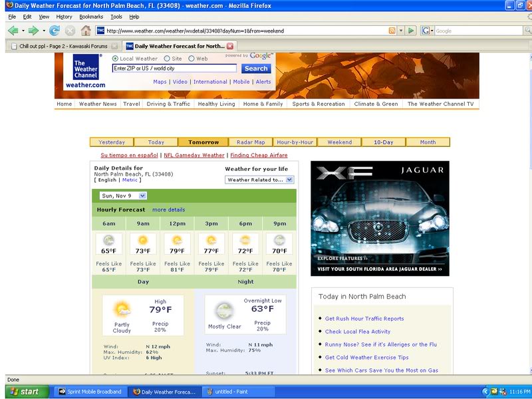Open the Alerts link in header
Image resolution: width=532 pixels, height=399 pixels.
[x=263, y=82]
